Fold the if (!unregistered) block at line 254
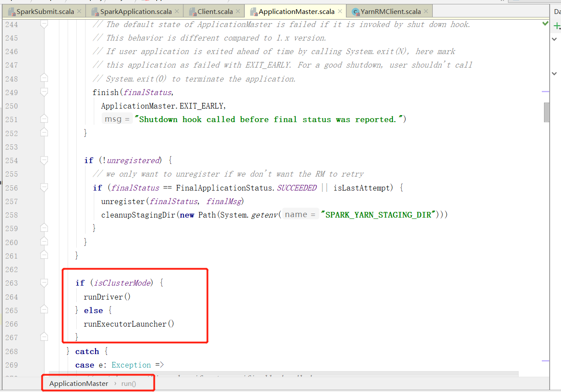This screenshot has width=561, height=392. 44,160
